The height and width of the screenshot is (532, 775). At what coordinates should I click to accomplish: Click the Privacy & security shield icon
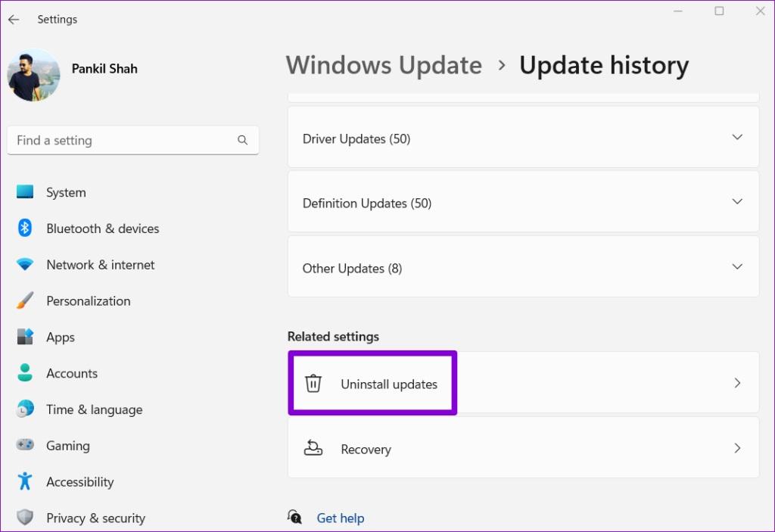pyautogui.click(x=25, y=517)
